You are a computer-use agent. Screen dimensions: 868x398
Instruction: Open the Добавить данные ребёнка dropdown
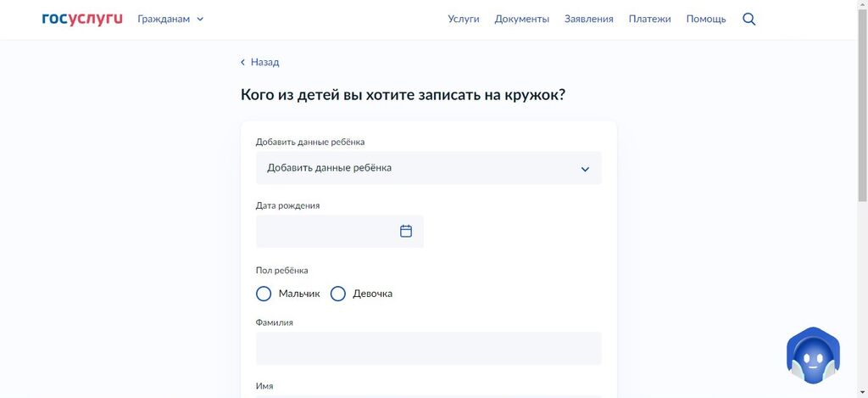[x=428, y=168]
